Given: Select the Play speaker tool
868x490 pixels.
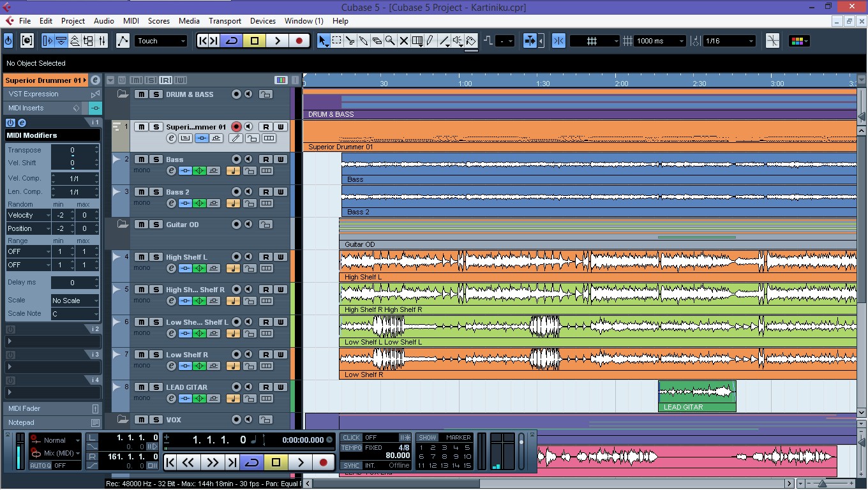Looking at the screenshot, I should (458, 41).
